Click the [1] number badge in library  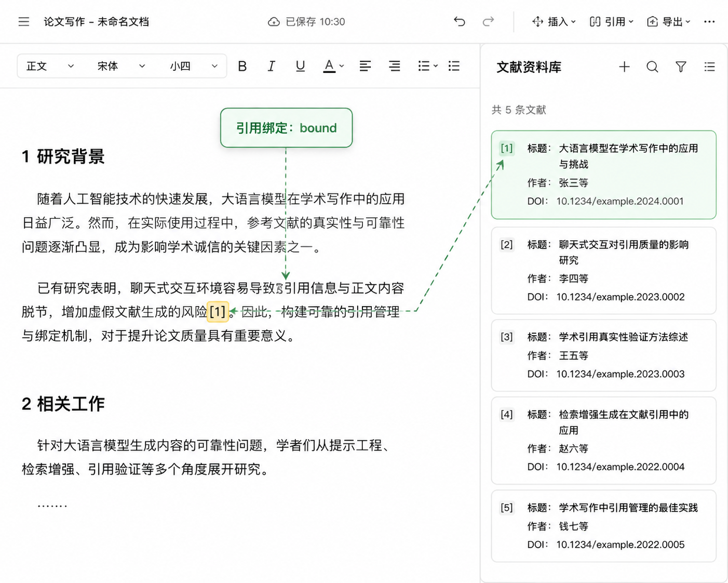point(507,148)
